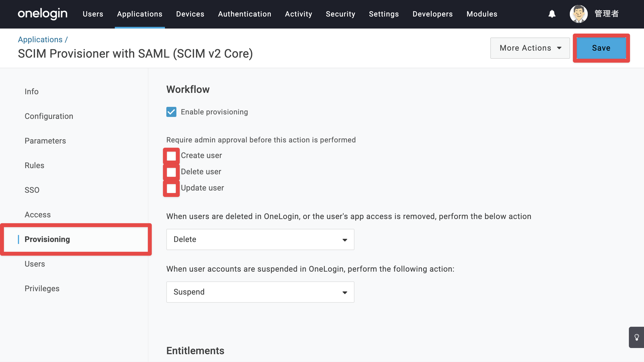The height and width of the screenshot is (362, 644).
Task: Check the Create user approval checkbox
Action: [x=171, y=156]
